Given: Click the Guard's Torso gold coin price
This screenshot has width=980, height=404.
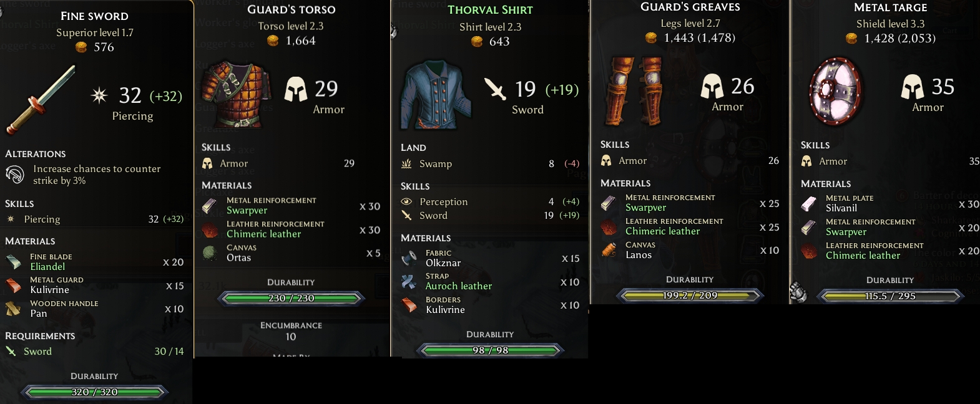Looking at the screenshot, I should [292, 41].
